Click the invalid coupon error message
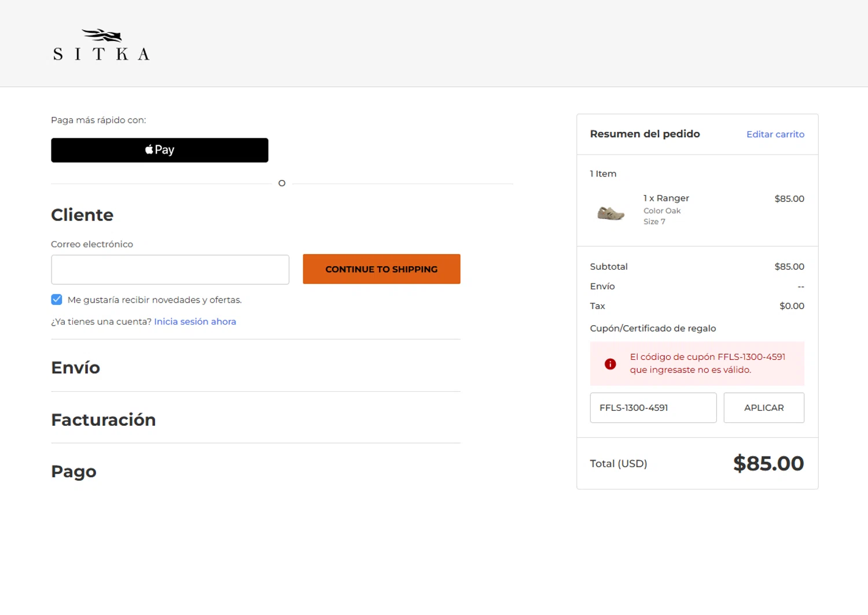The width and height of the screenshot is (868, 615). [x=707, y=363]
